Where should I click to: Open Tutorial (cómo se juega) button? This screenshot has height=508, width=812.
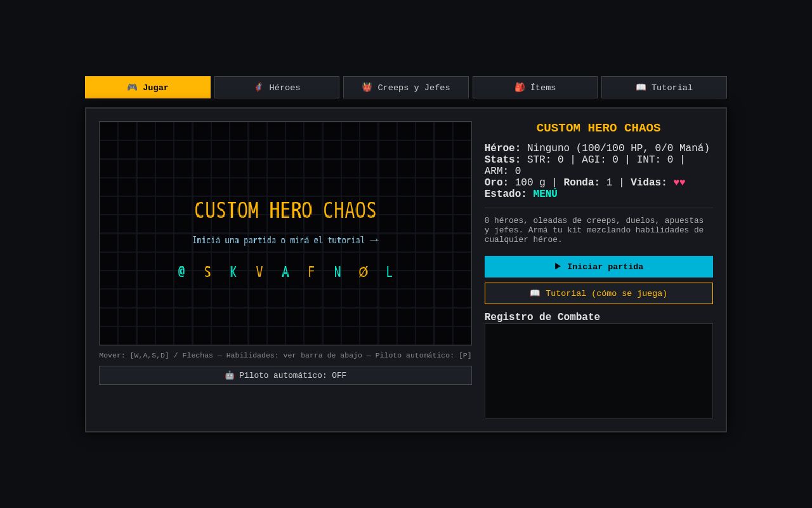(x=599, y=293)
